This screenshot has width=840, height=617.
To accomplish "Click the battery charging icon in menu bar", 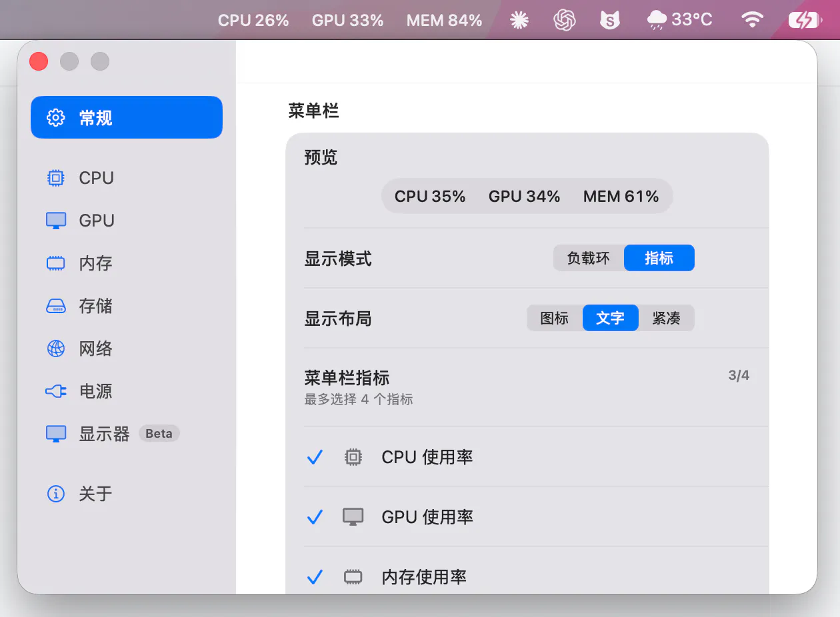I will pos(804,20).
